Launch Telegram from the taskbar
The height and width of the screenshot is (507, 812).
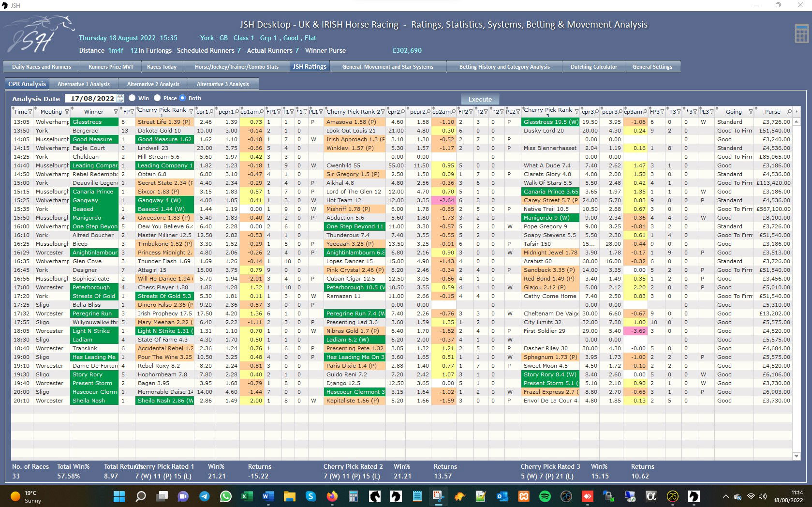[205, 496]
